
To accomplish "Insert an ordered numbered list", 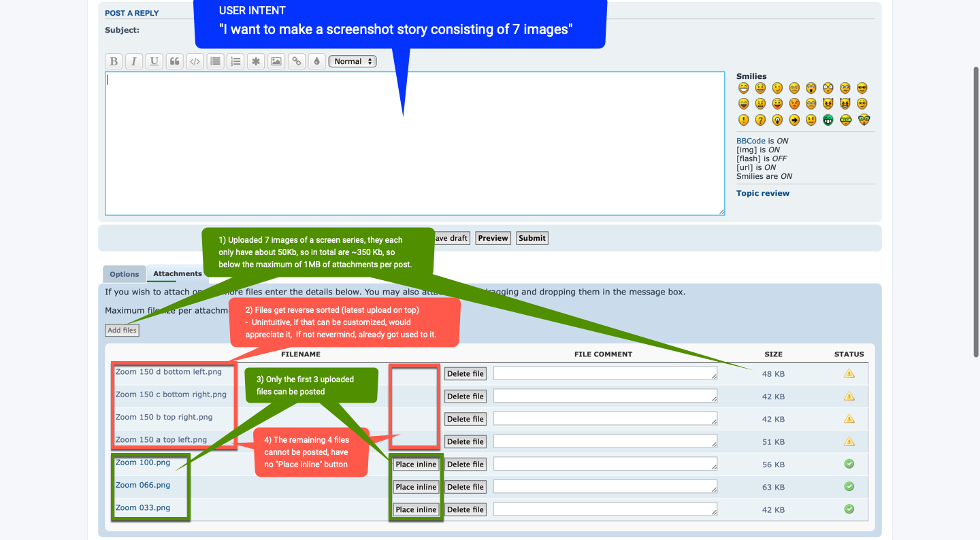I will click(x=235, y=61).
